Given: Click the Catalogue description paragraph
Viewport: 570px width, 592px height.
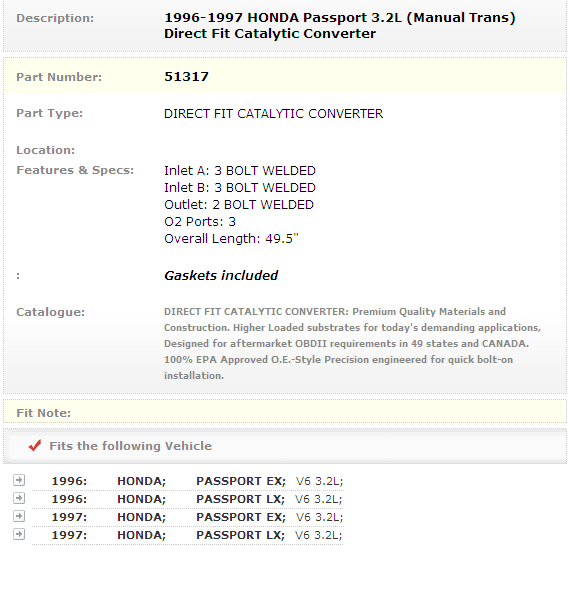Looking at the screenshot, I should pos(352,344).
